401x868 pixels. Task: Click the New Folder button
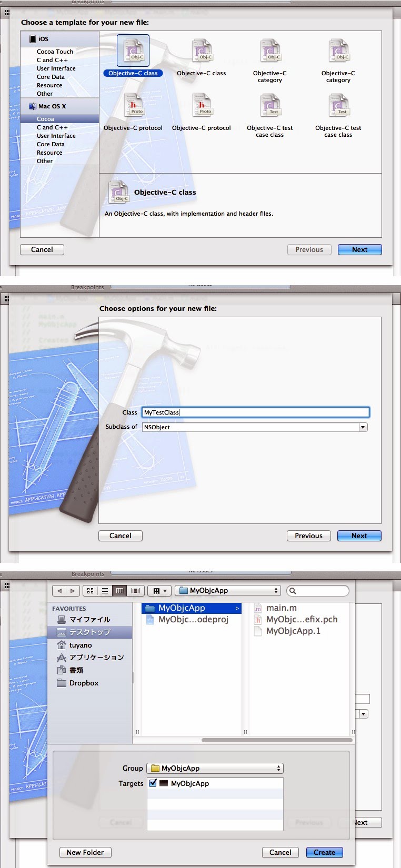coord(85,852)
